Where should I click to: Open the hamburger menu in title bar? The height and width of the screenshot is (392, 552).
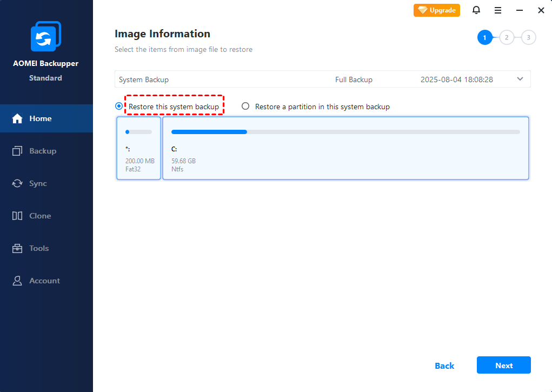coord(498,10)
